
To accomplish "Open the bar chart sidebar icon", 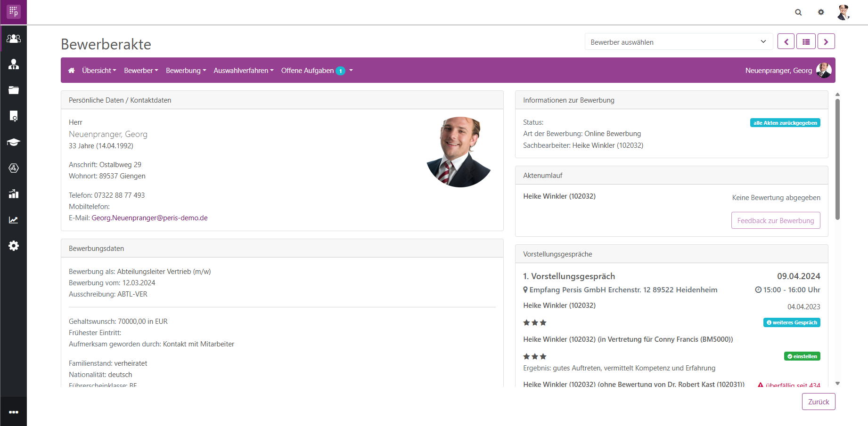I will 14,194.
